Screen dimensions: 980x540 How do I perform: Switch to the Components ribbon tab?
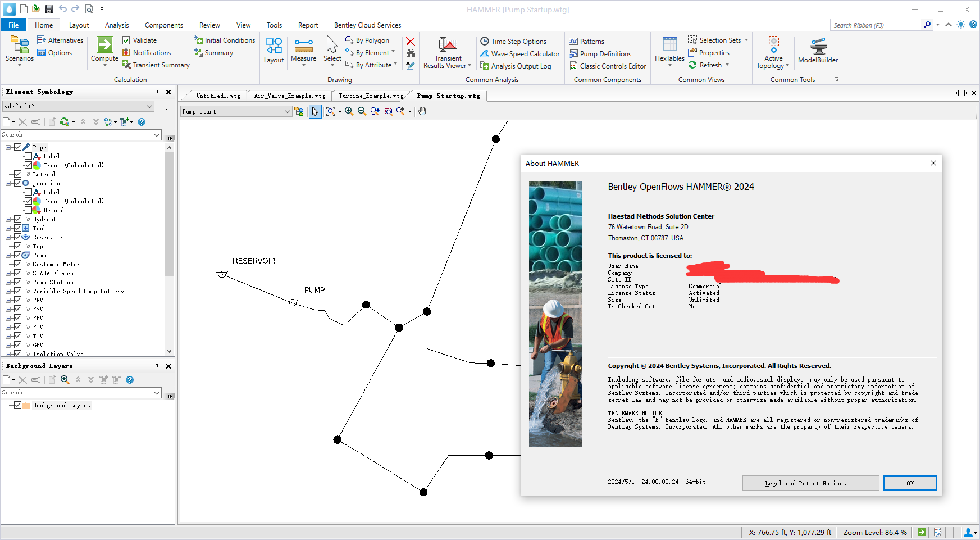click(163, 25)
